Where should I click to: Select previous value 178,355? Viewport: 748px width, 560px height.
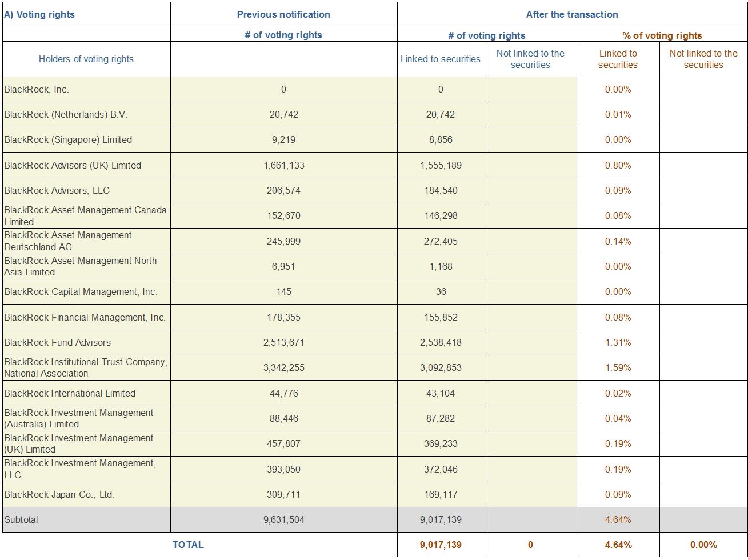(284, 317)
